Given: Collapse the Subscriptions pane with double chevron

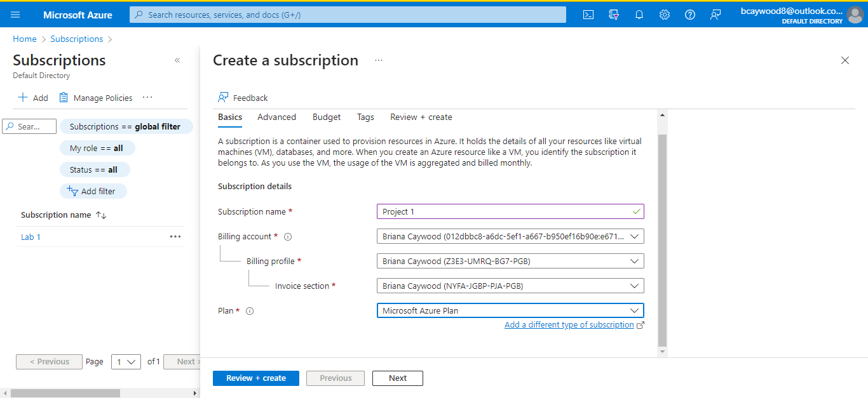Looking at the screenshot, I should (x=177, y=60).
